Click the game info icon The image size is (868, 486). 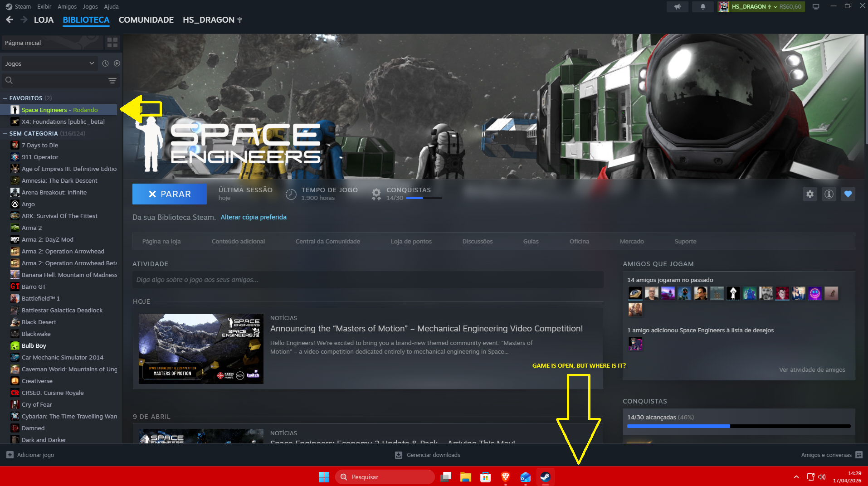point(829,194)
